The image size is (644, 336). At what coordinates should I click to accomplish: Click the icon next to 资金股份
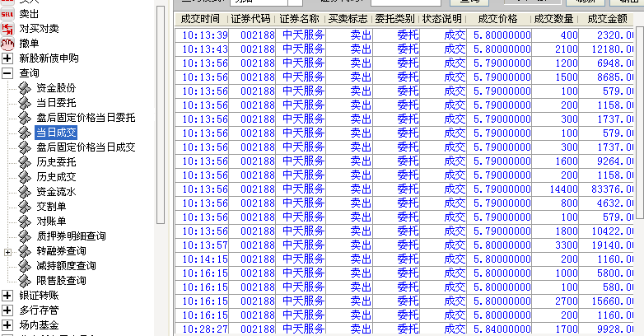[x=25, y=88]
